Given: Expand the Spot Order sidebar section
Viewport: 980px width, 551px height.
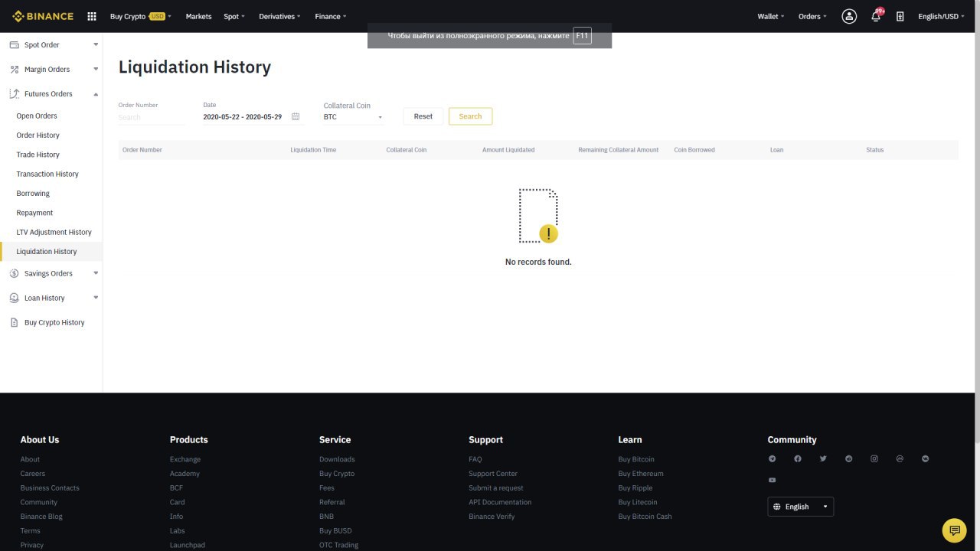Looking at the screenshot, I should coord(96,44).
